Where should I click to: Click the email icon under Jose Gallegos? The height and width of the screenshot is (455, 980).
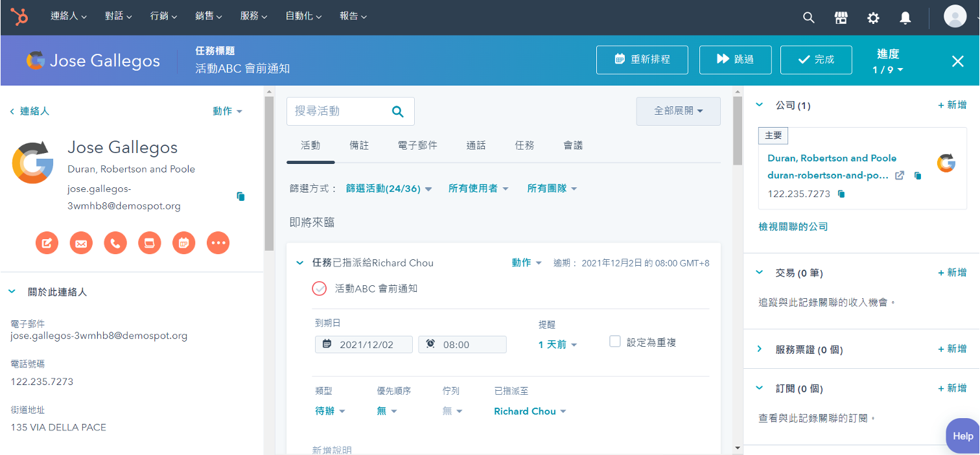click(x=81, y=243)
